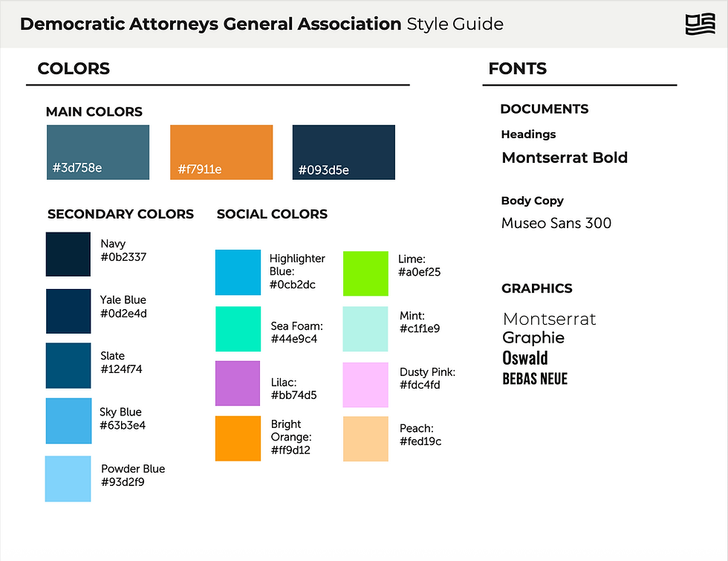Click the flag logo icon in the header
The width and height of the screenshot is (728, 561).
coord(700,24)
